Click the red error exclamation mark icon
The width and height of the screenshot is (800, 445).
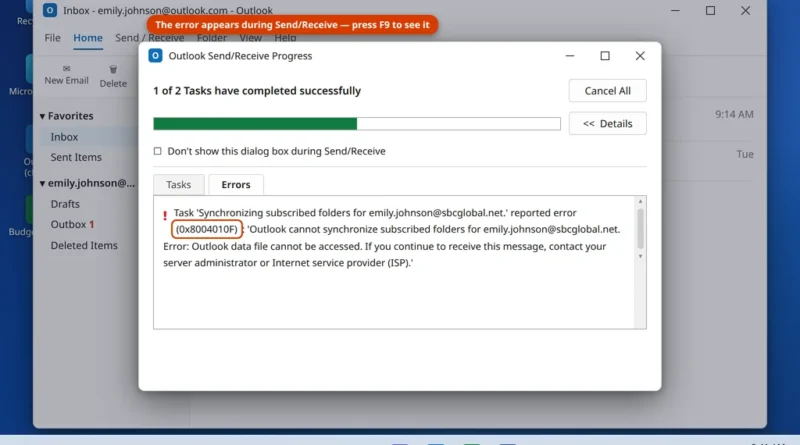coord(165,216)
